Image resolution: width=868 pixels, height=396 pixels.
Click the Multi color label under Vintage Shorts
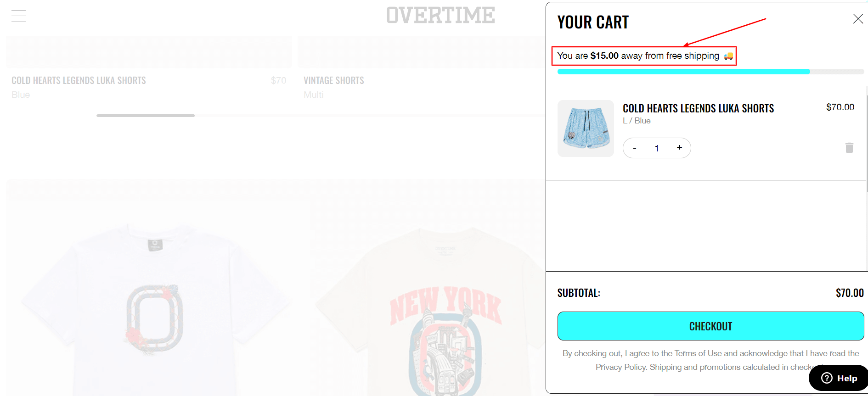[314, 95]
